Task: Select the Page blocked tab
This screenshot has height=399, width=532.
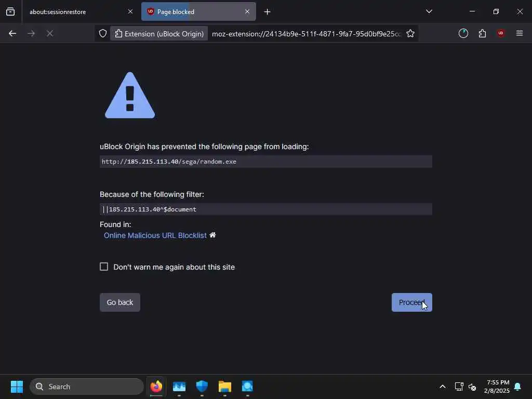Action: click(198, 11)
